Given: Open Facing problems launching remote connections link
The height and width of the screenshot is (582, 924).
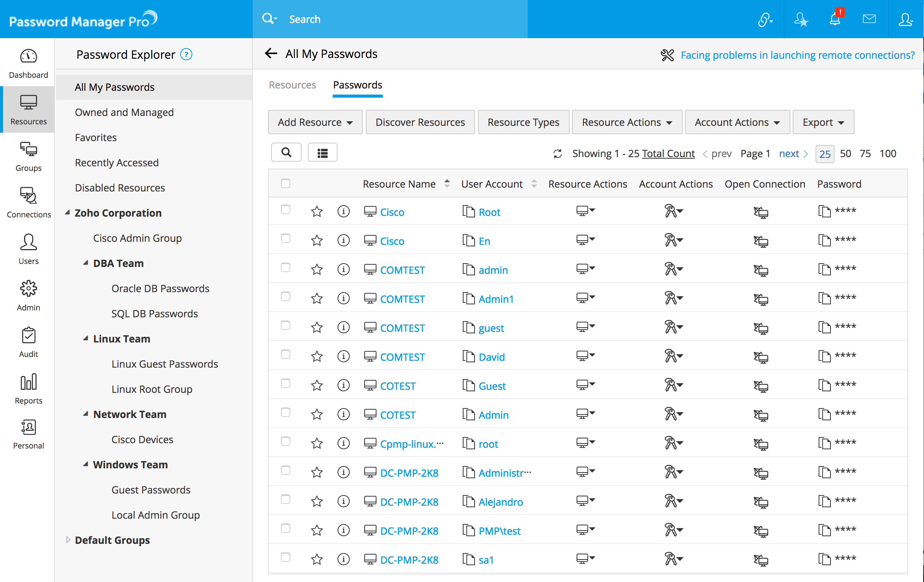Looking at the screenshot, I should click(x=797, y=55).
